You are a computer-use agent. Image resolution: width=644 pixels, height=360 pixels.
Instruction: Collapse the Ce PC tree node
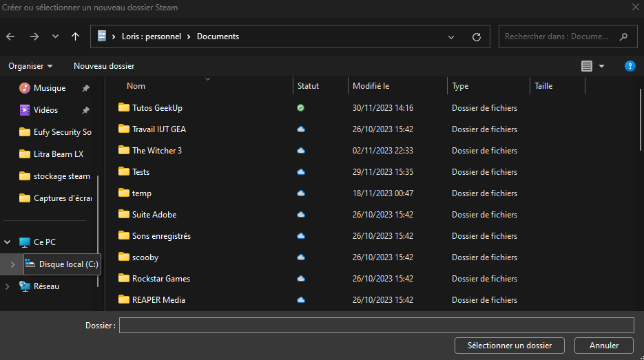tap(8, 242)
